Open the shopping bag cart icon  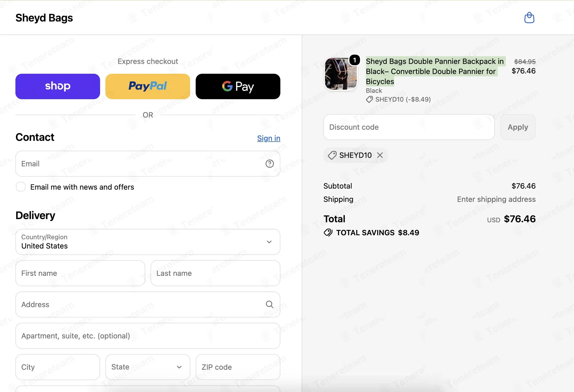[529, 18]
